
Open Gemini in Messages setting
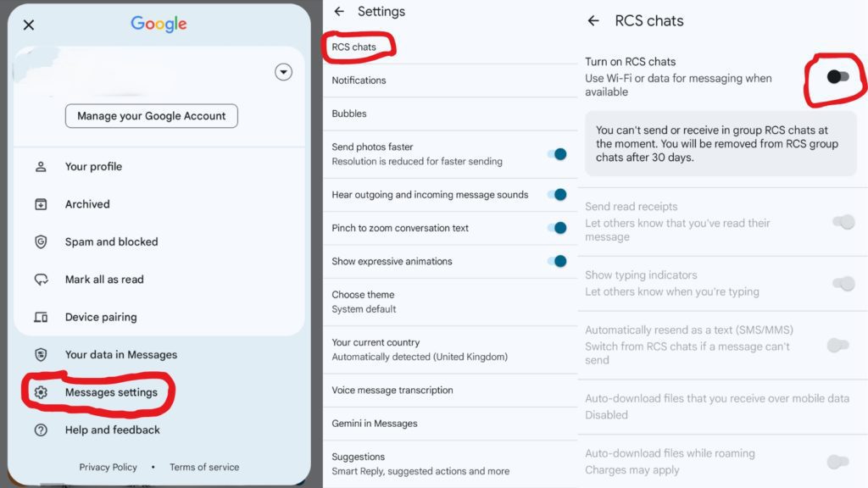coord(450,424)
